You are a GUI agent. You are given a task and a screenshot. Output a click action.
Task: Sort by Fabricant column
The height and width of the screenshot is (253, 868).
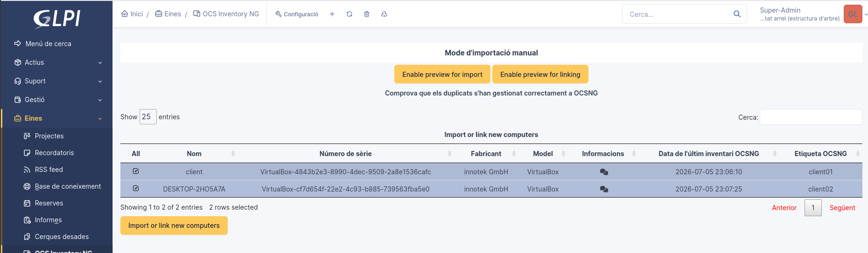click(486, 154)
